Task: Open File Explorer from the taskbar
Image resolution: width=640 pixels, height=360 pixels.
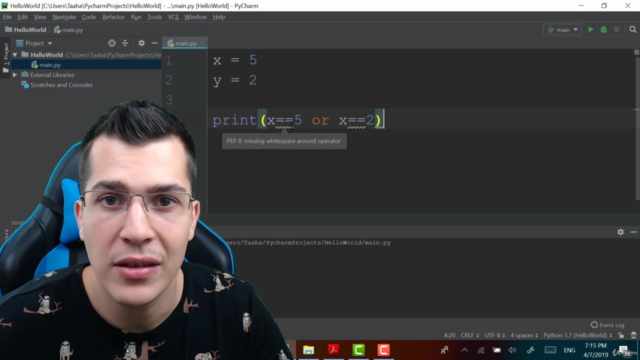Action: pyautogui.click(x=309, y=350)
